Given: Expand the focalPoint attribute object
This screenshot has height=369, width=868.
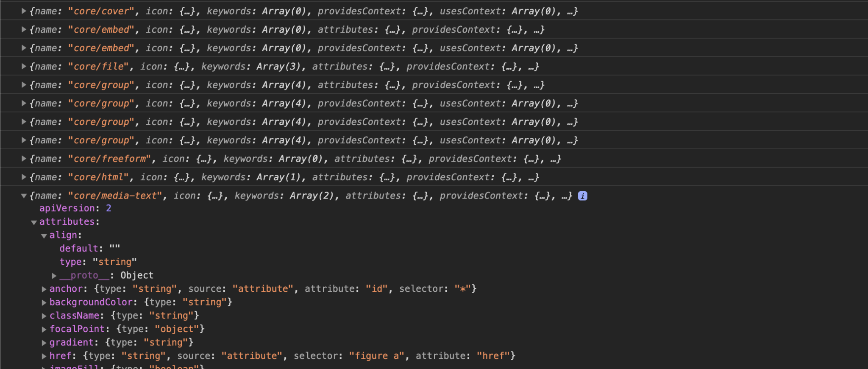Looking at the screenshot, I should [x=44, y=329].
